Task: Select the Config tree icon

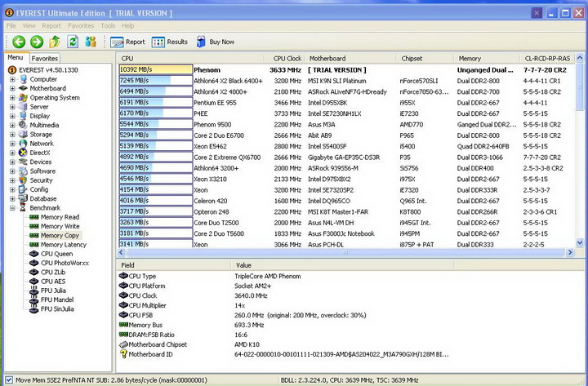Action: tap(23, 189)
